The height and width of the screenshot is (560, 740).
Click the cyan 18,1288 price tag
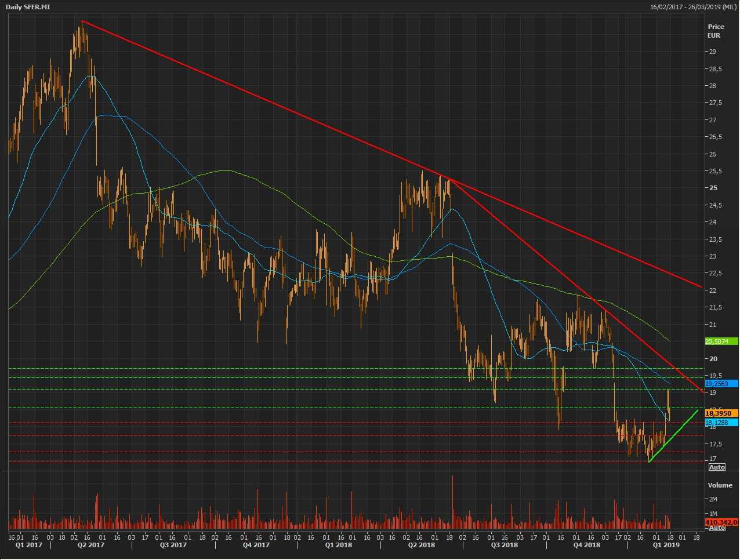721,423
